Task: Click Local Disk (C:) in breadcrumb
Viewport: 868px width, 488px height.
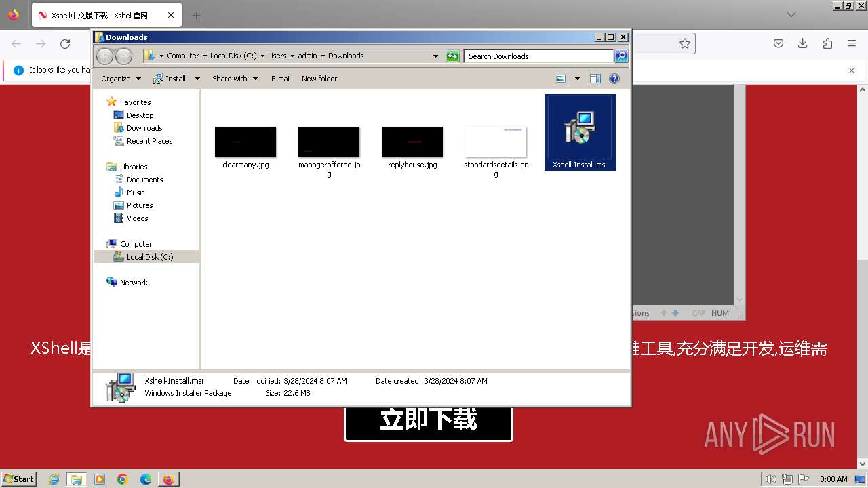Action: click(x=233, y=56)
